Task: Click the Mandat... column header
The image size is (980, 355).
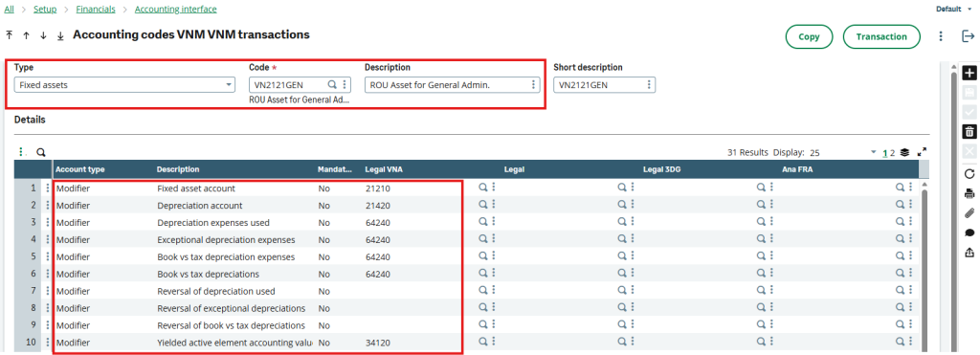Action: pyautogui.click(x=335, y=169)
